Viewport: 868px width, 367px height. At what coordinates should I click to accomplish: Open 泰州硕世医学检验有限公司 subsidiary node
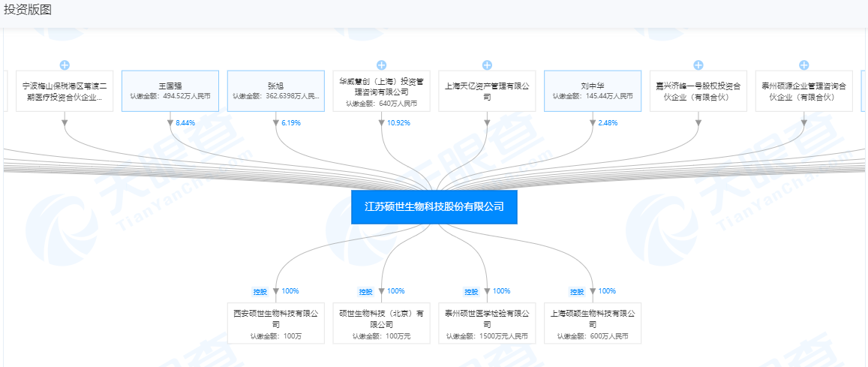(x=487, y=323)
